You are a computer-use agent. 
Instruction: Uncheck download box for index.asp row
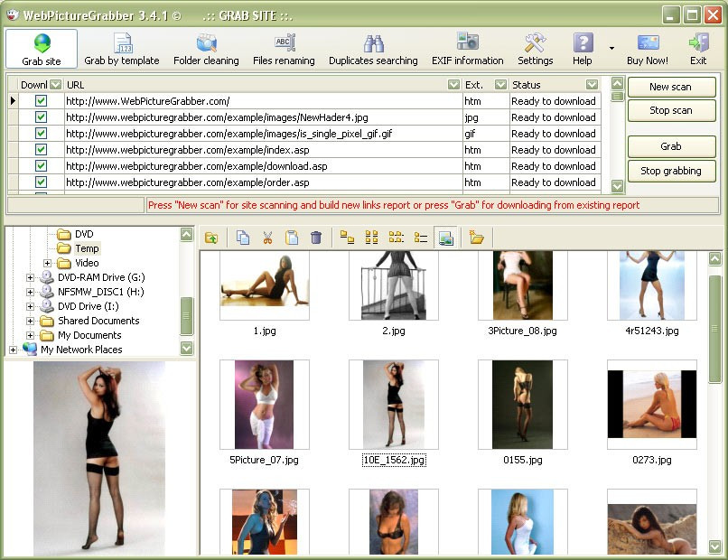[41, 150]
